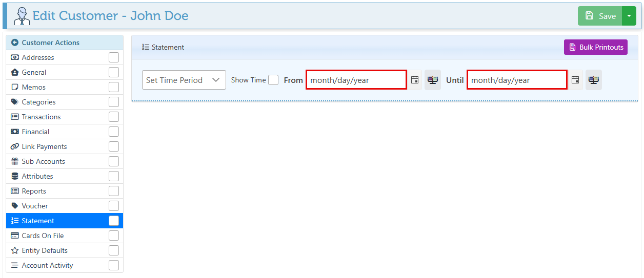Click the Bulk Printouts button
Screen dimensions: 644x278
click(595, 47)
